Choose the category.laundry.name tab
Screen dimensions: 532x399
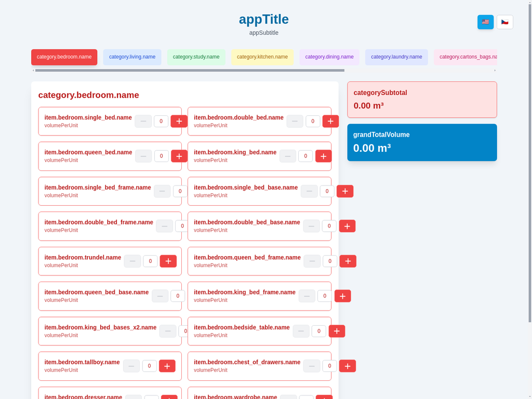396,57
